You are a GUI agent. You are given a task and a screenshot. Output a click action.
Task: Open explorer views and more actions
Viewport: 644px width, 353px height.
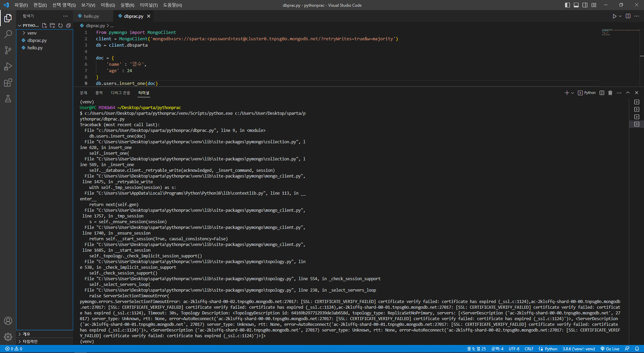pyautogui.click(x=65, y=16)
